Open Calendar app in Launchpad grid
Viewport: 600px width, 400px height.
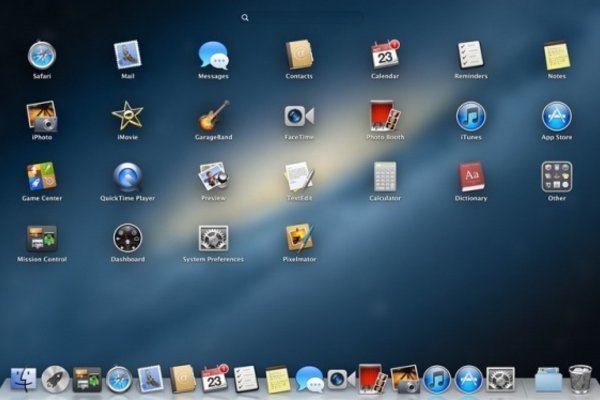point(385,55)
